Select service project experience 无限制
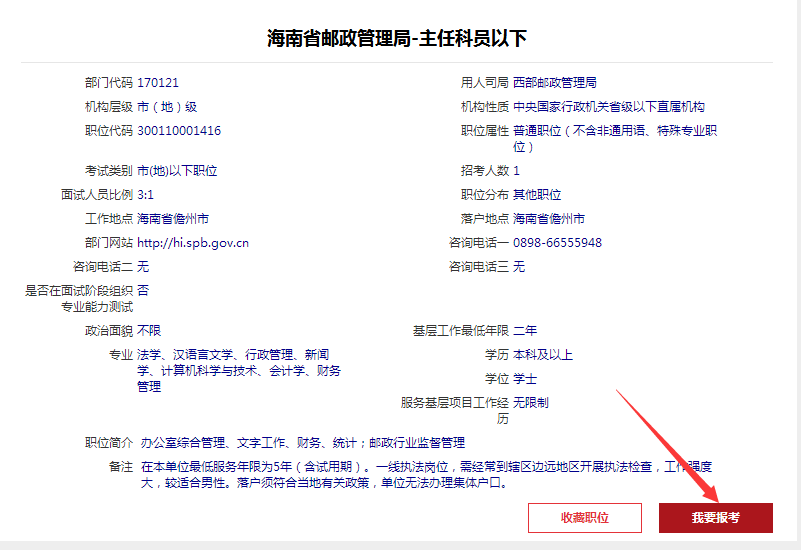This screenshot has height=550, width=801. [x=531, y=402]
